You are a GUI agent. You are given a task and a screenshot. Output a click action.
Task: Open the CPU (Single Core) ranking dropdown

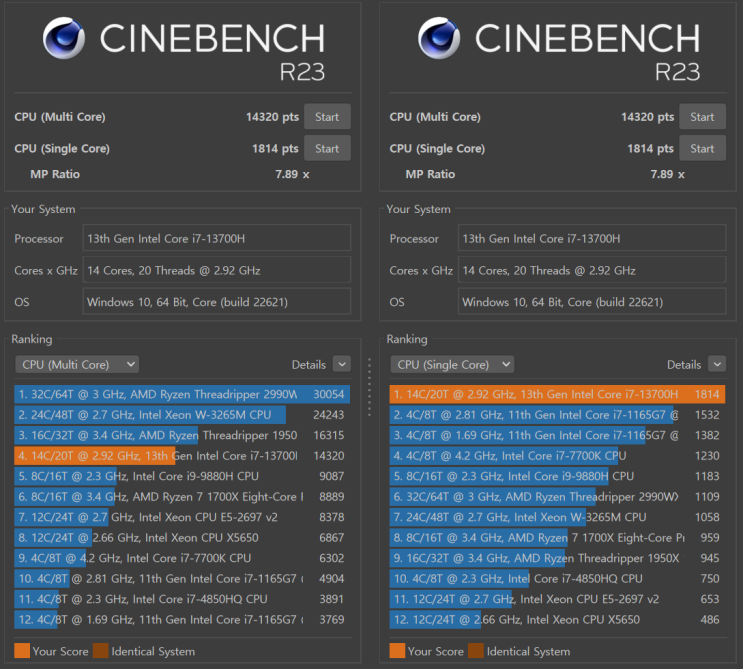(452, 365)
